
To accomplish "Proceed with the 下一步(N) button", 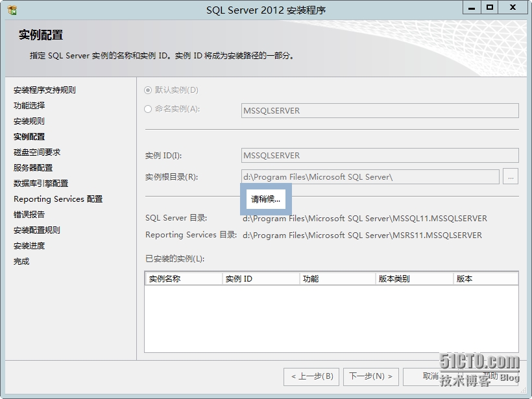I will tap(371, 376).
